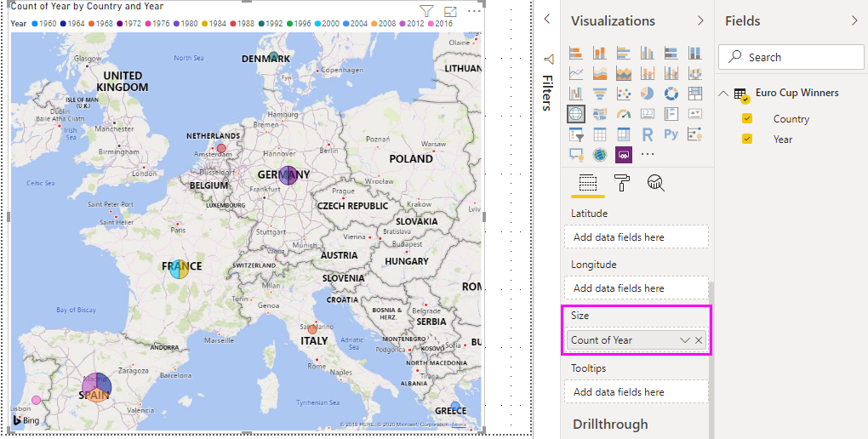Open the map visual's More options menu
Viewport: 868px width, 439px height.
[474, 11]
